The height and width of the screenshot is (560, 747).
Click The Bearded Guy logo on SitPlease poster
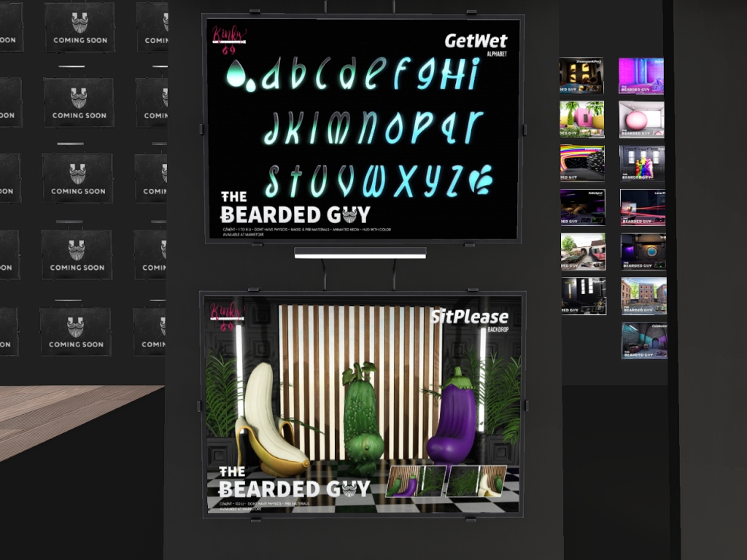click(294, 483)
